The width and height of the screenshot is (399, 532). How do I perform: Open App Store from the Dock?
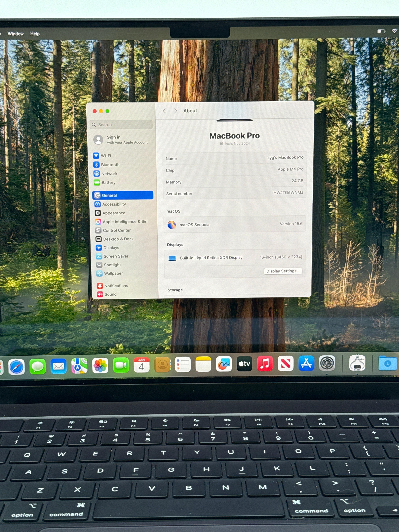click(306, 363)
